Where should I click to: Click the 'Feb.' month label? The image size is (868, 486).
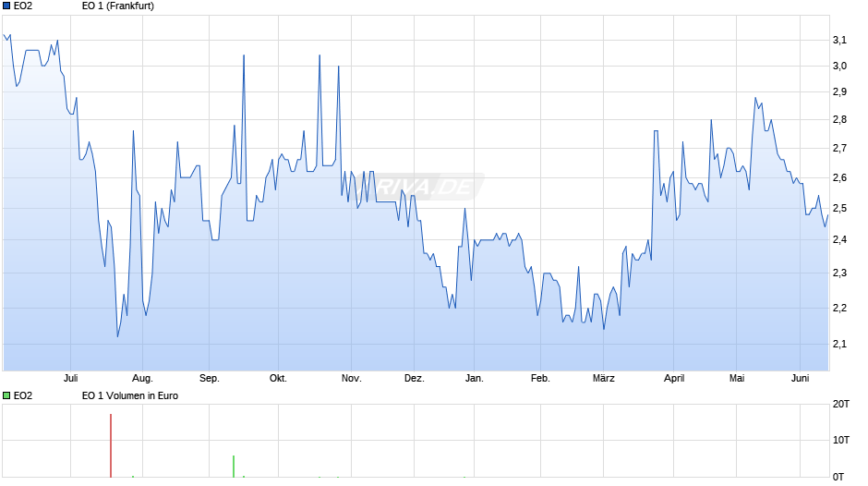click(x=540, y=379)
